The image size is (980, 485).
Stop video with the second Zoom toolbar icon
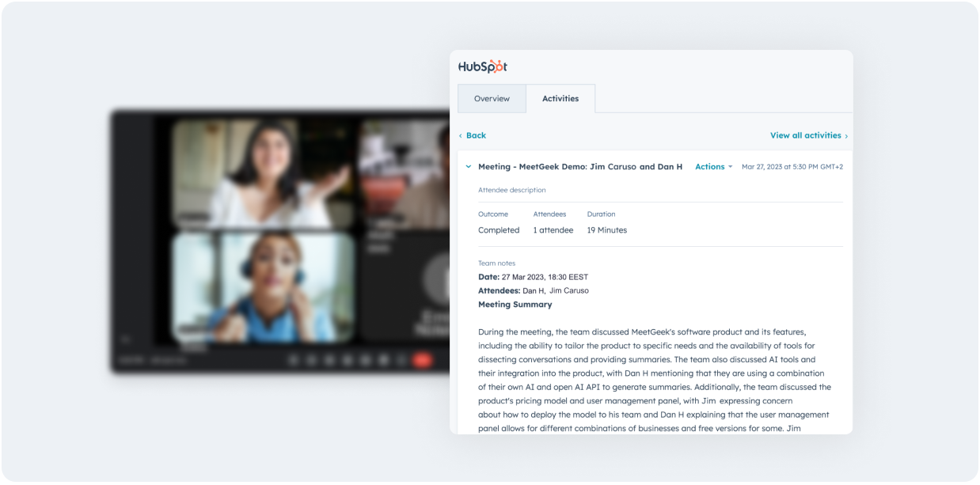[x=310, y=359]
